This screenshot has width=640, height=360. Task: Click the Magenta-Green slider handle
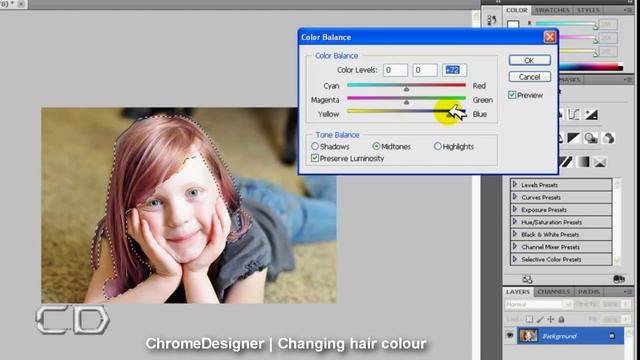(x=406, y=102)
